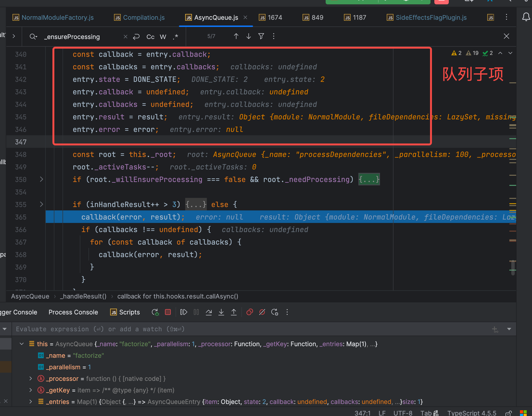Click the Step Out arrow
The height and width of the screenshot is (416, 532).
234,312
